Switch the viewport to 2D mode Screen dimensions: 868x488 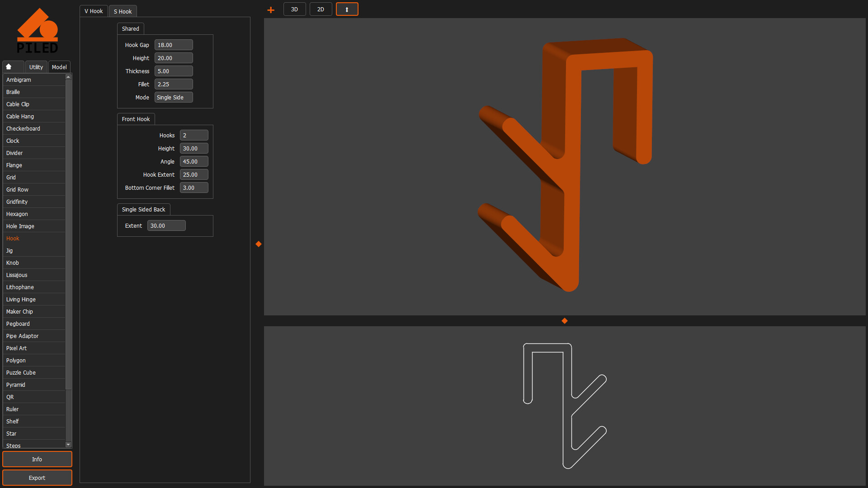click(x=321, y=9)
